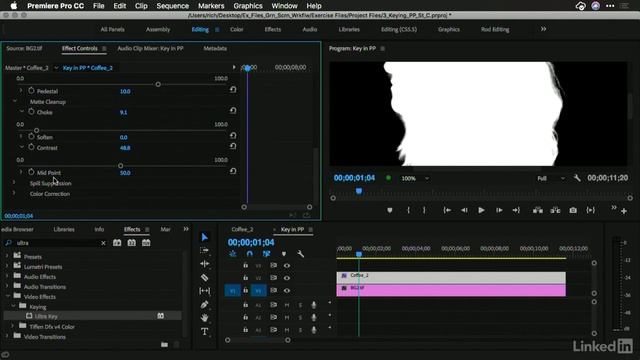Reset the Pedestal parameter
Image resolution: width=640 pixels, height=360 pixels.
233,89
